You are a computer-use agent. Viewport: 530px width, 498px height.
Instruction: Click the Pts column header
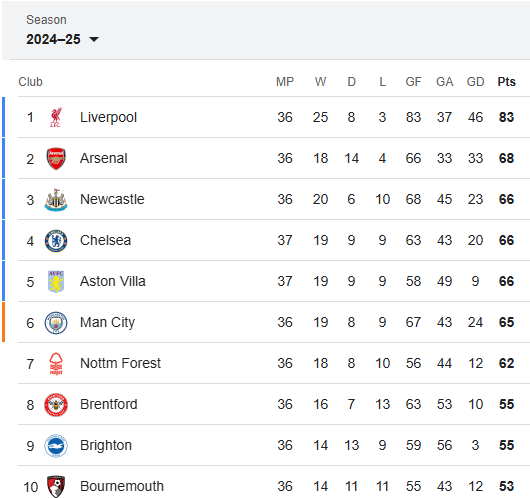click(506, 82)
